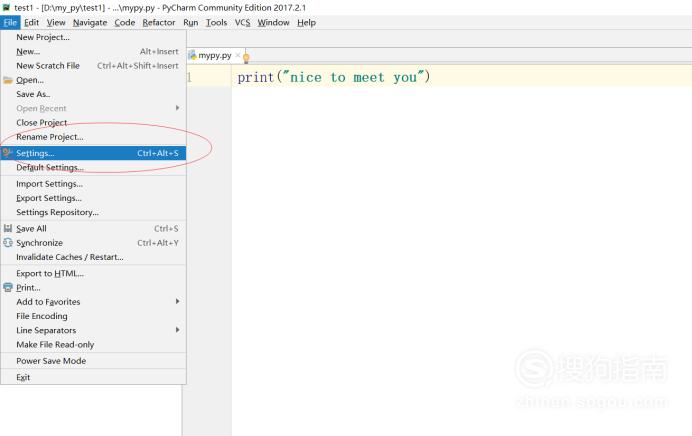Open the VCS menu
Viewport: 692px width, 436px height.
point(242,23)
